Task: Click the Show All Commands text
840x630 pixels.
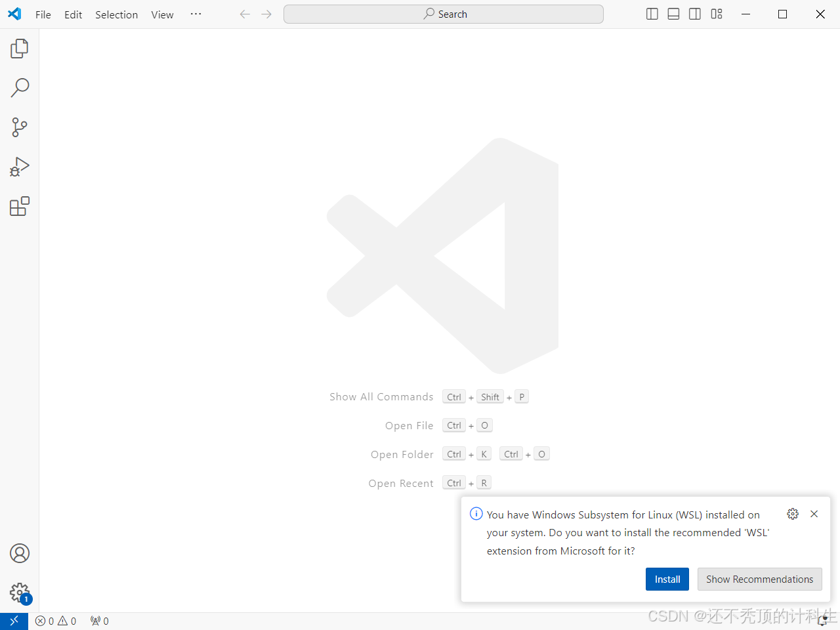Action: coord(381,397)
